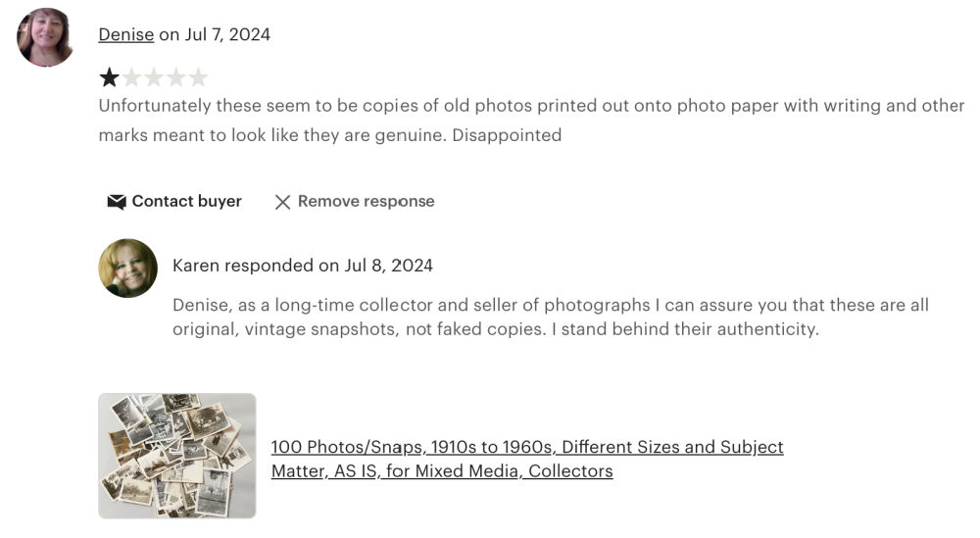This screenshot has height=538, width=980.
Task: Click Denise's profile avatar photo
Action: (x=45, y=37)
